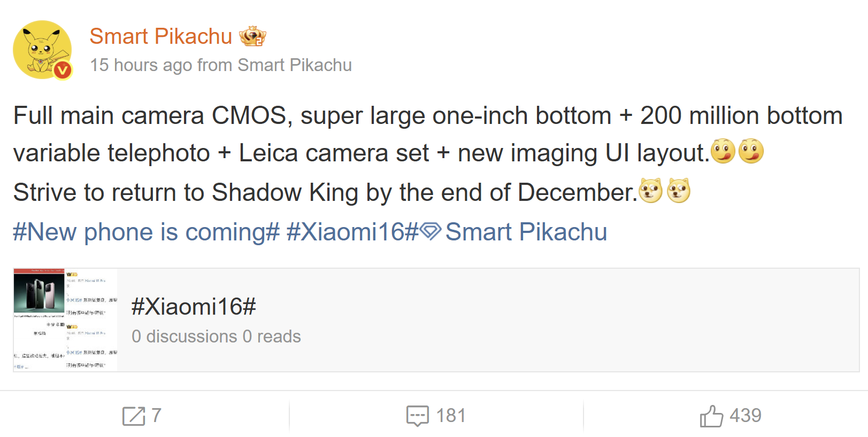The height and width of the screenshot is (437, 868).
Task: Like the post with the thumbs-up icon
Action: click(711, 416)
